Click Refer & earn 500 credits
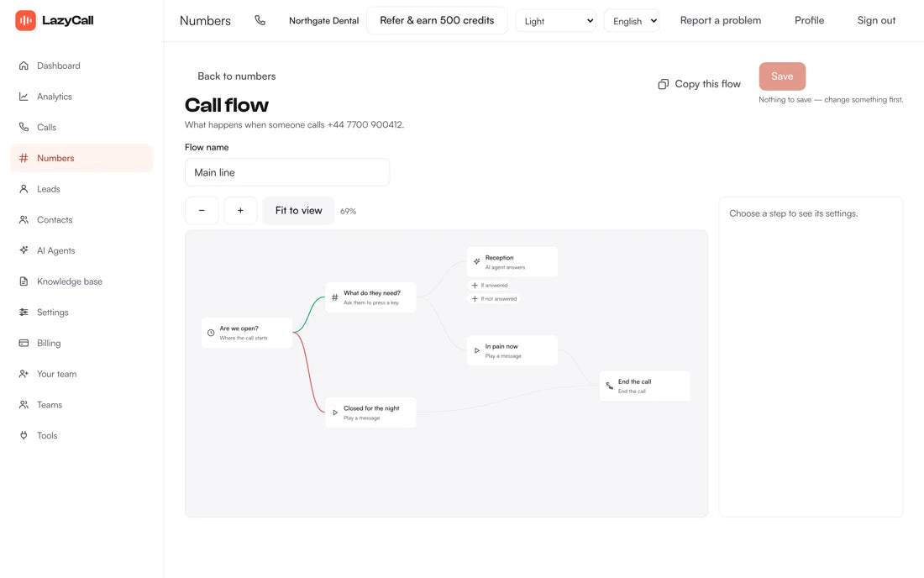 tap(437, 21)
